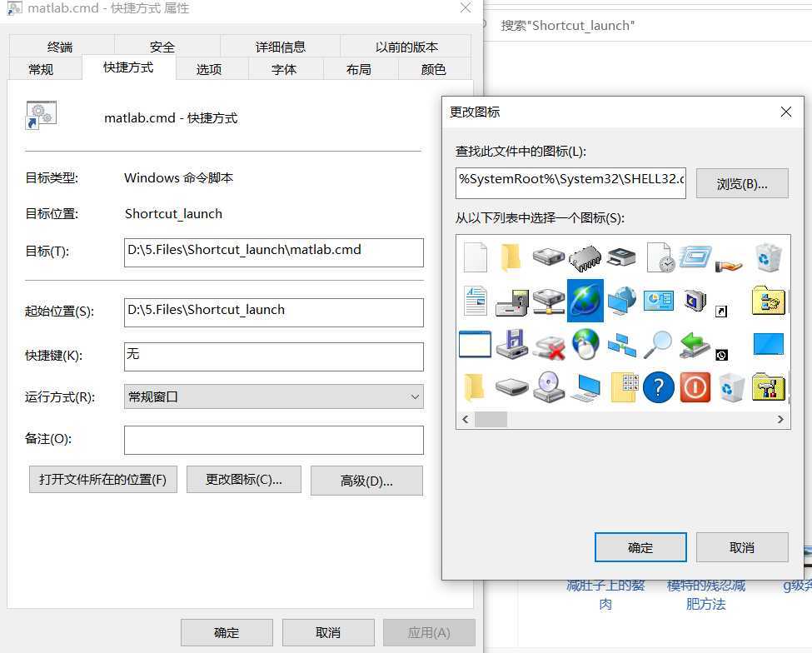Click the 目标(T) path field
The image size is (812, 653).
point(273,252)
